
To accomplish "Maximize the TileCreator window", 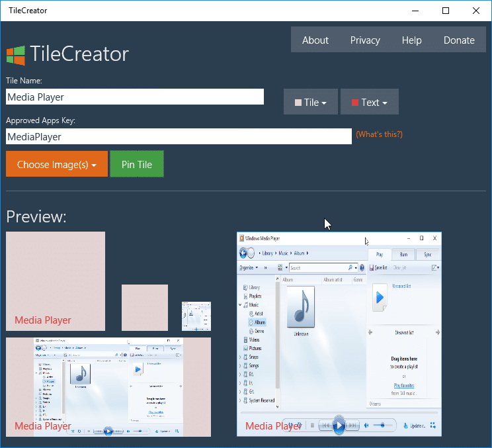I will (446, 11).
